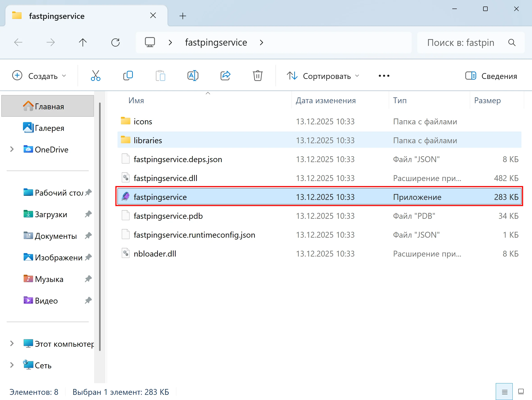Open a new tab with plus button
532x400 pixels.
click(x=183, y=16)
